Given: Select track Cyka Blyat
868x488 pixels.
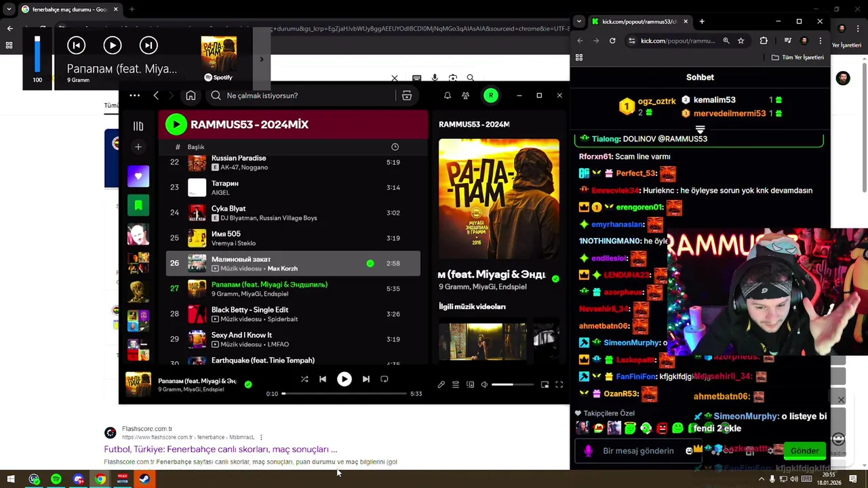Looking at the screenshot, I should point(293,213).
